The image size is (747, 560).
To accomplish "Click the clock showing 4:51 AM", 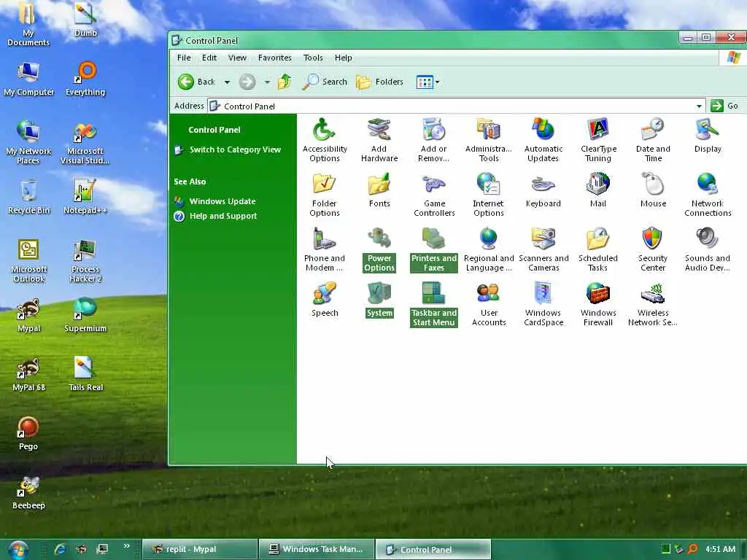I will 720,549.
